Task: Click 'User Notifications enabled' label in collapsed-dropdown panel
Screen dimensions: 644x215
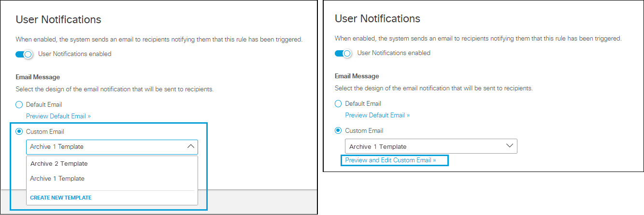Action: coord(394,53)
